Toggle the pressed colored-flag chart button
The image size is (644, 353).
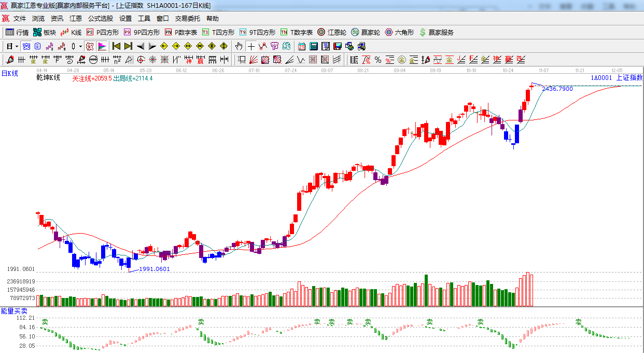[102, 46]
